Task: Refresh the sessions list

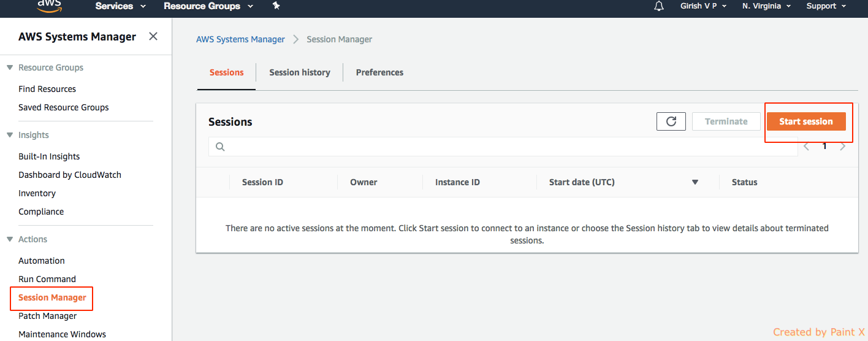Action: (x=671, y=121)
